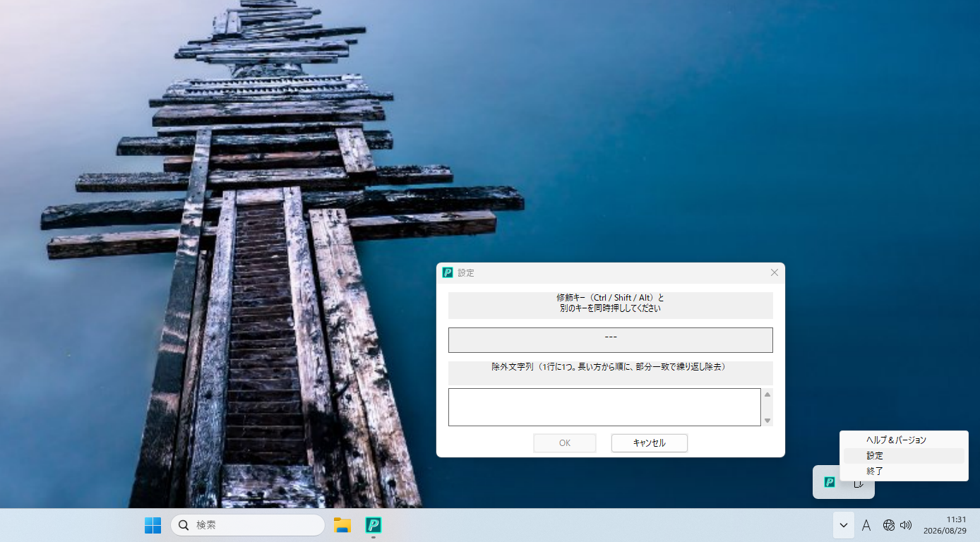
Task: Focus the hotkey capture box showing ---
Action: pyautogui.click(x=611, y=340)
